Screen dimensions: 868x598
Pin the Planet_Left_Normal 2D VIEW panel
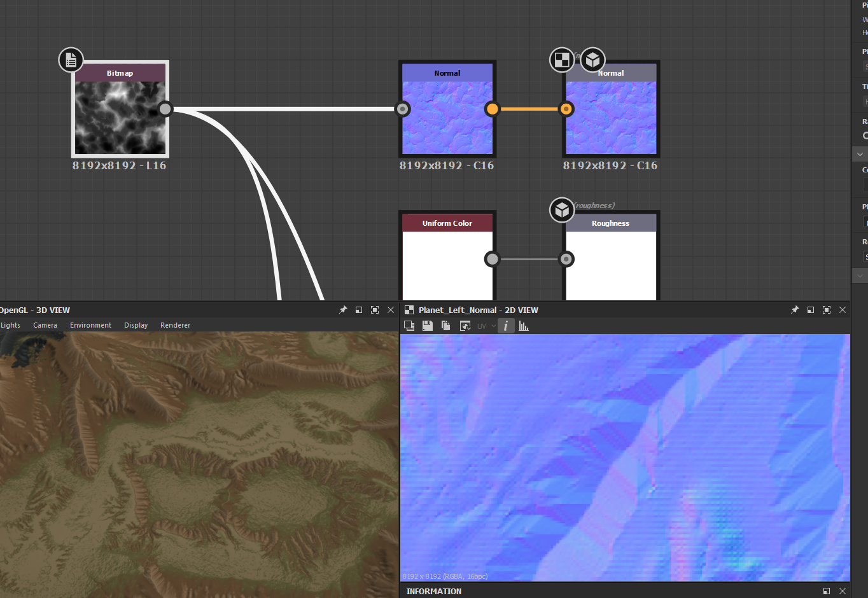click(795, 310)
